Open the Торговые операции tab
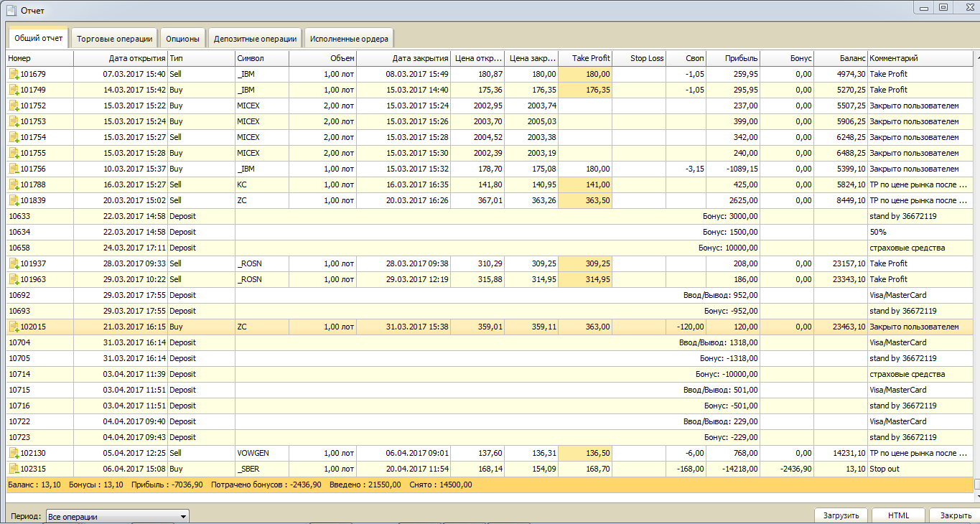Image resolution: width=980 pixels, height=524 pixels. 115,39
